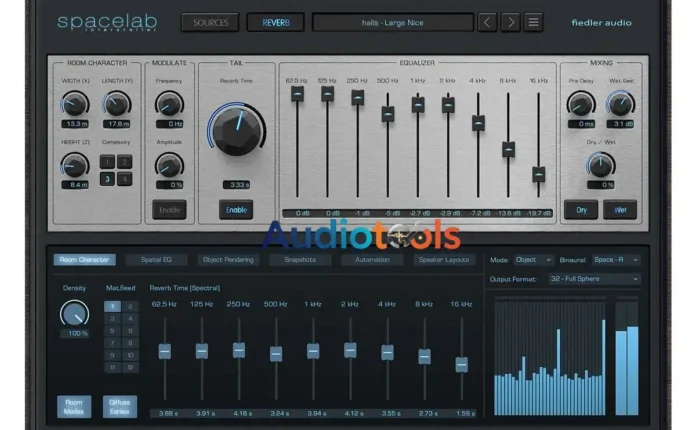
Task: Click the 16 kHz spectral reverb time fader
Action: 462,365
